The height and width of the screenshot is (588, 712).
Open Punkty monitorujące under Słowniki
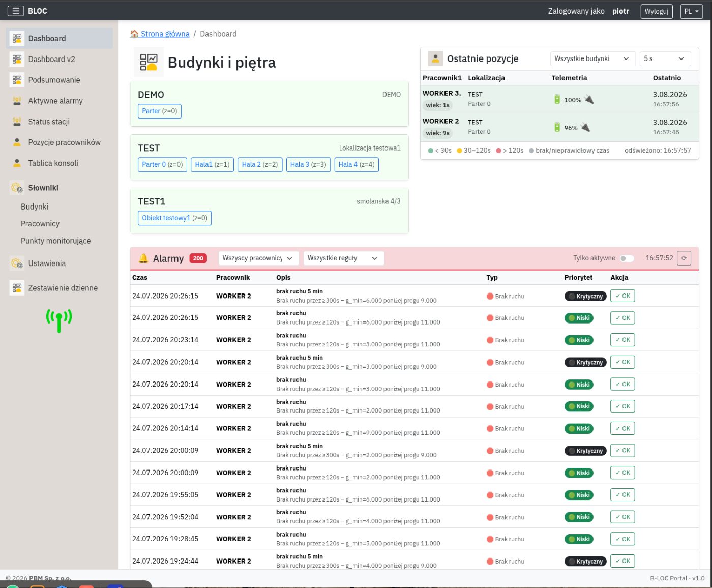coord(56,241)
